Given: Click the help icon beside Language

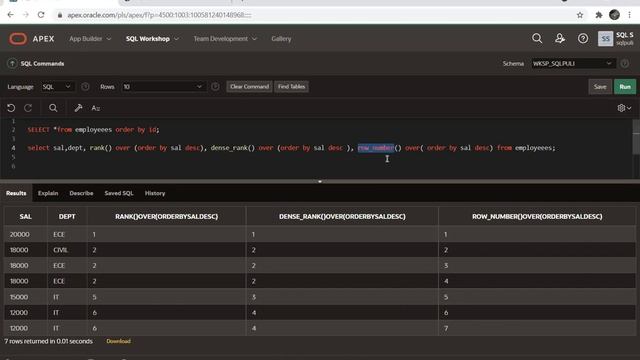Looking at the screenshot, I should coord(85,87).
